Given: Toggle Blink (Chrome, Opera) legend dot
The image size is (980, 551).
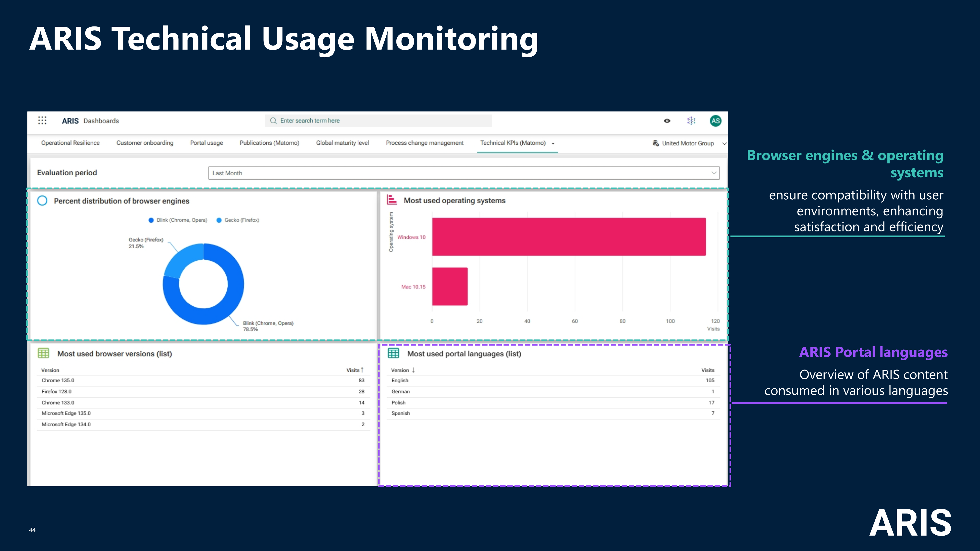Looking at the screenshot, I should [x=151, y=220].
